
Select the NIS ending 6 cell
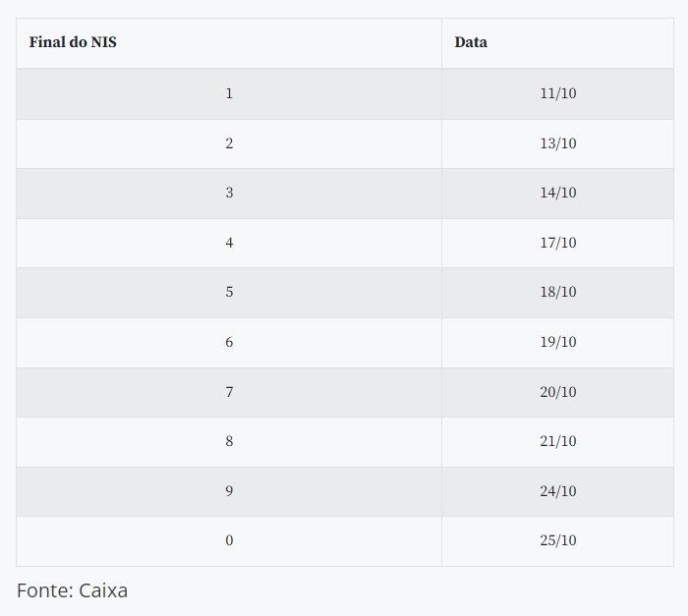click(x=229, y=342)
